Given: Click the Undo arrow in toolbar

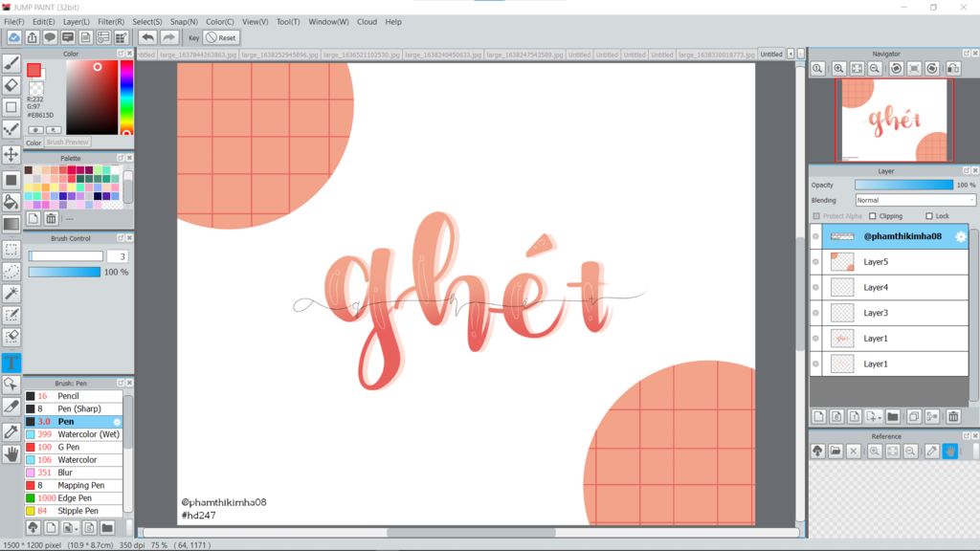Looking at the screenshot, I should click(x=148, y=37).
